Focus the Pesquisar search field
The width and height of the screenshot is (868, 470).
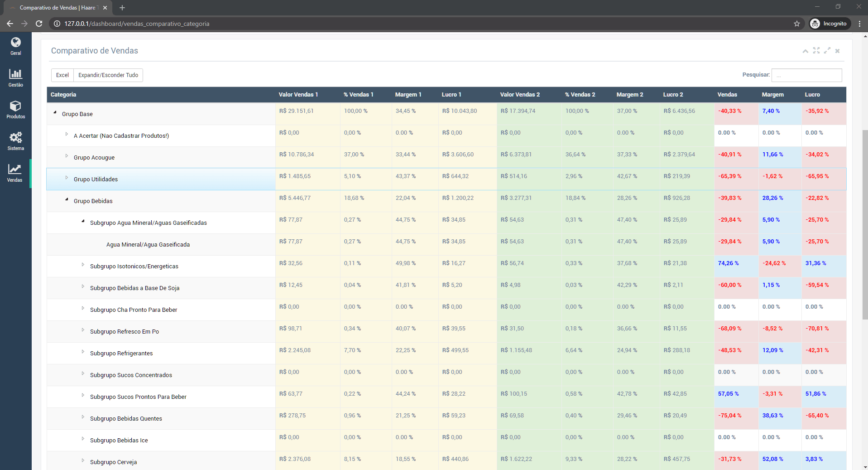tap(806, 75)
